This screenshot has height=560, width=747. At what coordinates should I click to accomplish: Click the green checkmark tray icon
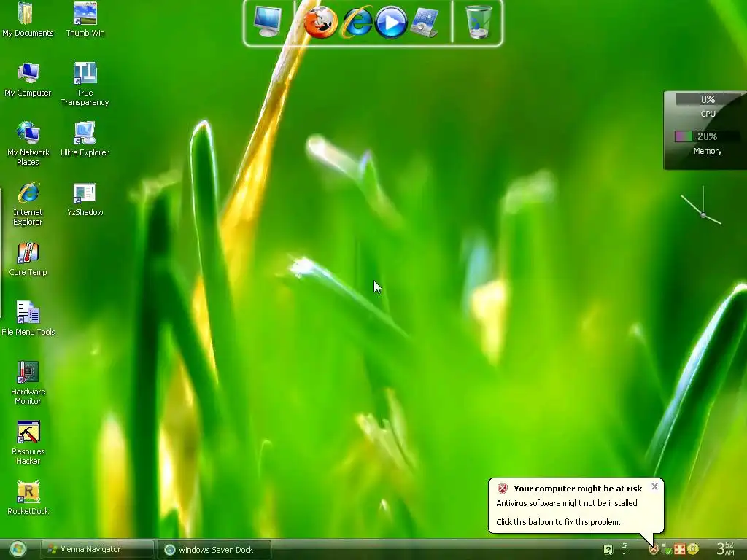click(x=667, y=550)
